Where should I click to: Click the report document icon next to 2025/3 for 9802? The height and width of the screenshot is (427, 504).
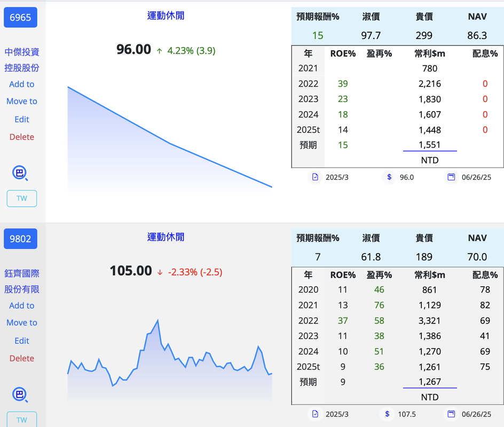pos(316,414)
